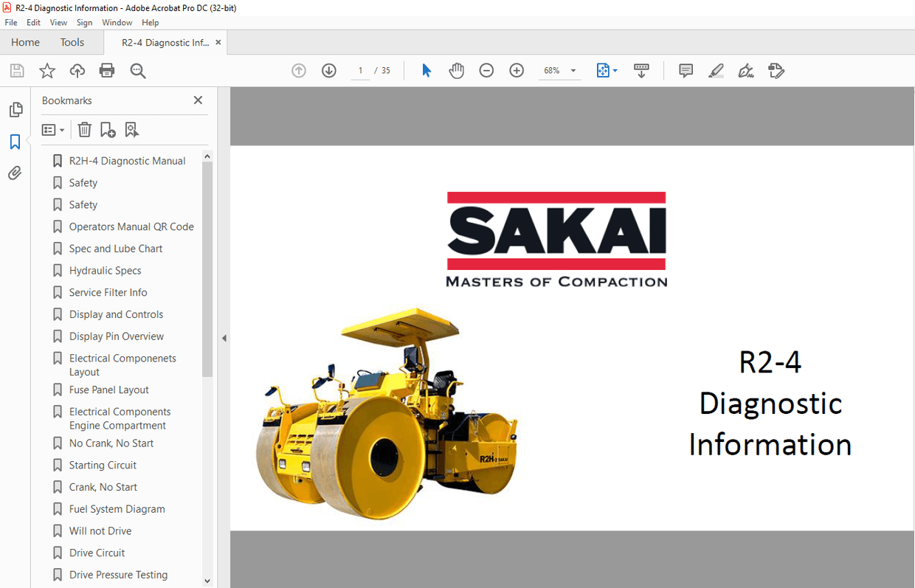
Task: Open the page display options dropdown
Action: [x=607, y=70]
